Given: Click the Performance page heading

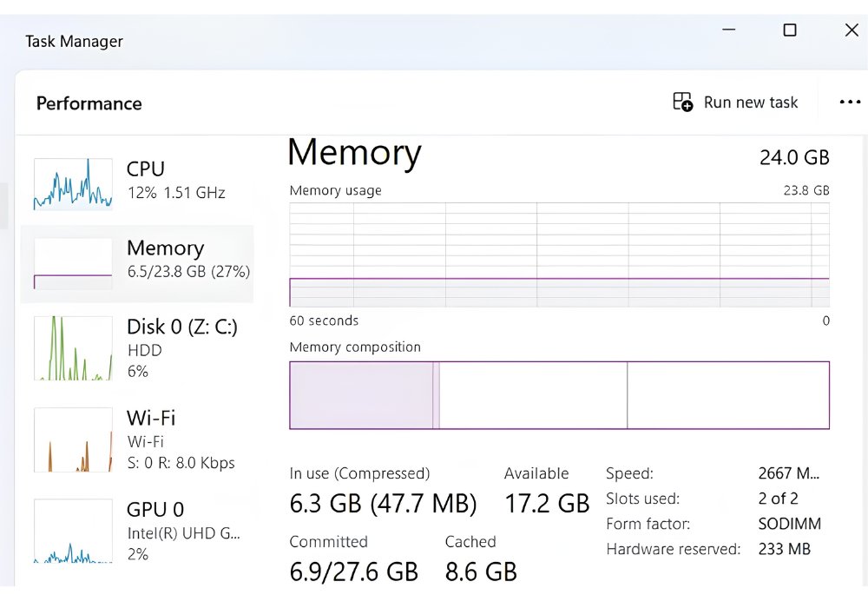Looking at the screenshot, I should tap(89, 103).
